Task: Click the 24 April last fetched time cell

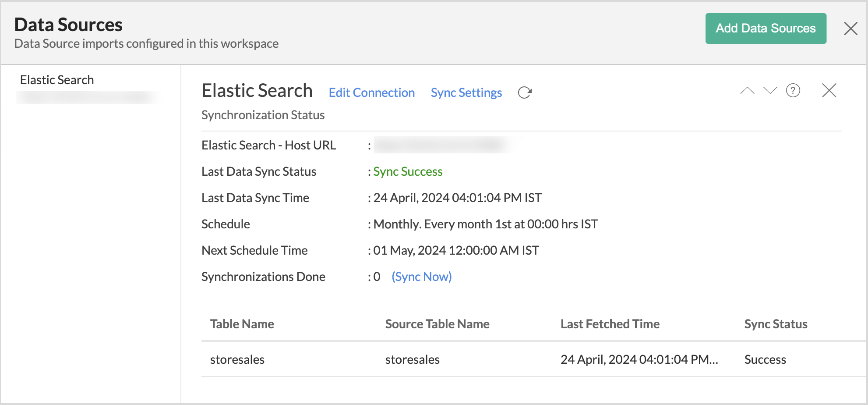Action: tap(639, 359)
